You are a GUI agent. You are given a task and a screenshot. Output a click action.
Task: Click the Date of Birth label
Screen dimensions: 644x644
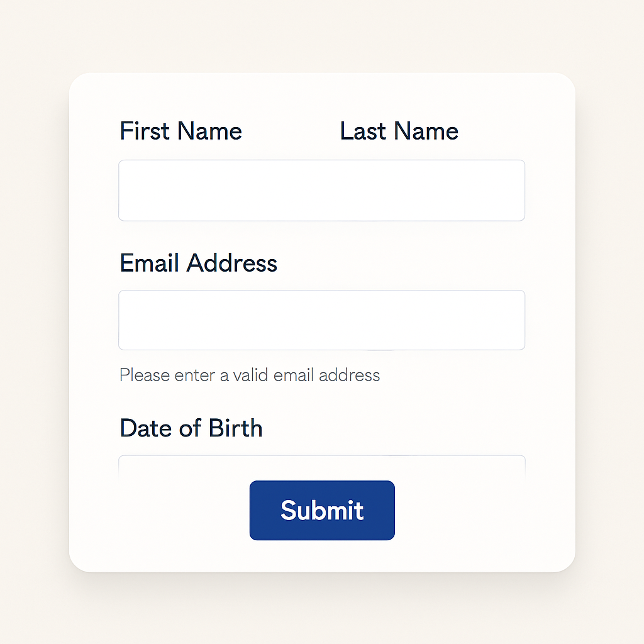[191, 428]
